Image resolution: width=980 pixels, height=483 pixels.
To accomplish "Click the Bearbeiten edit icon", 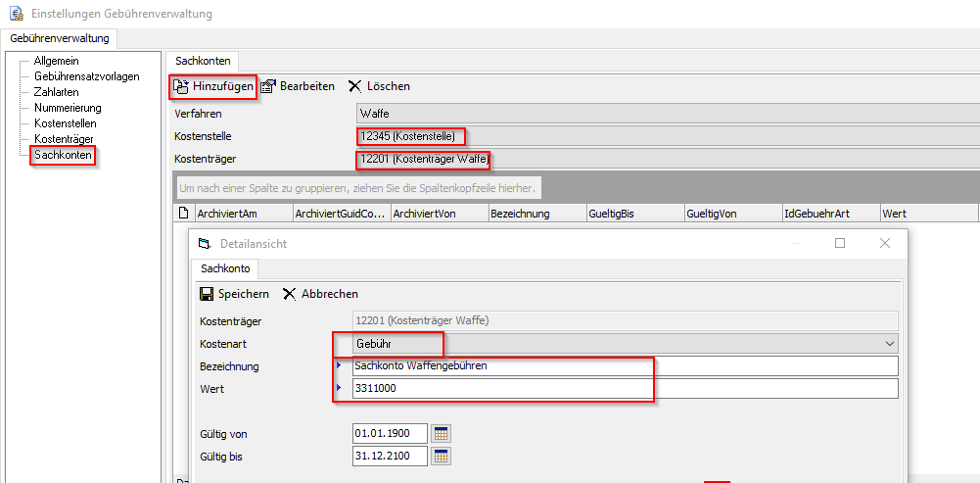I will point(268,86).
